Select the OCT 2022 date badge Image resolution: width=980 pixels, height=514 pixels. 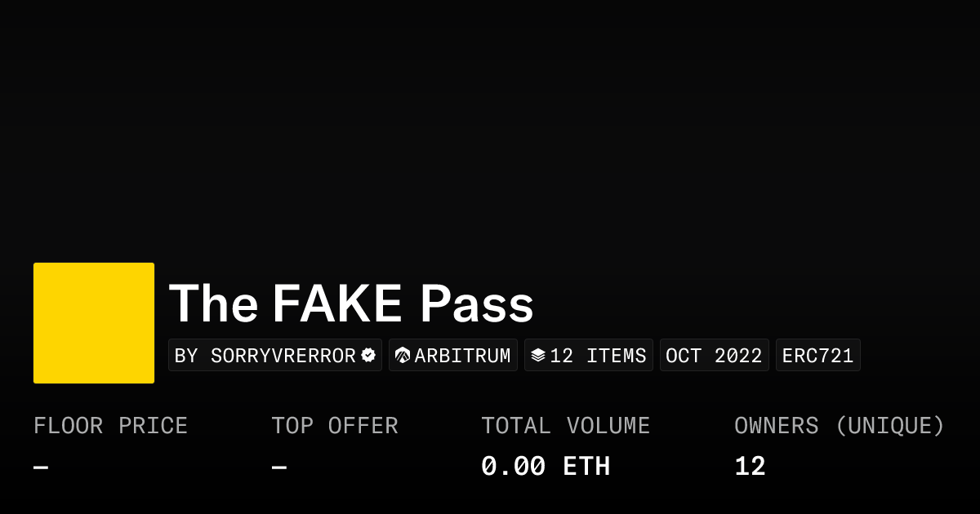coord(714,356)
